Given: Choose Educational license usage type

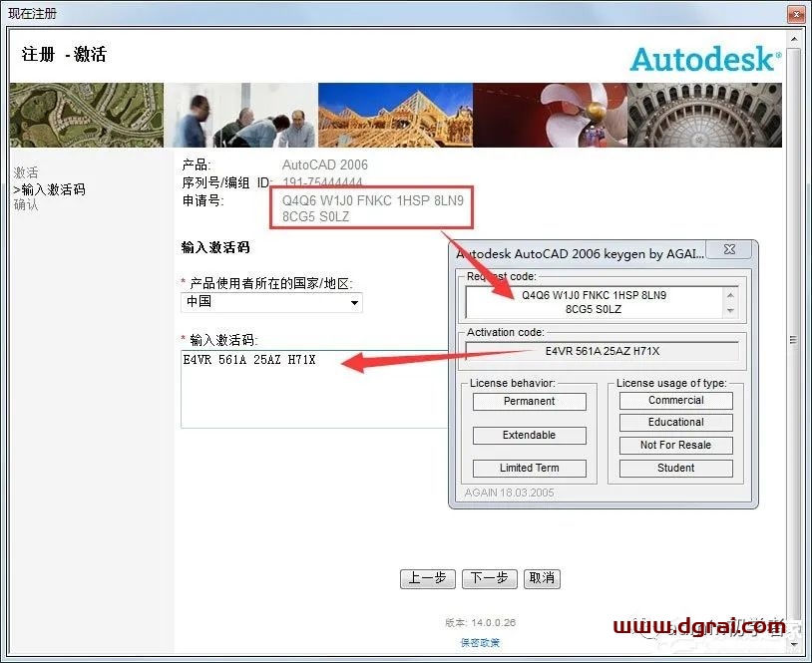Looking at the screenshot, I should pyautogui.click(x=675, y=423).
